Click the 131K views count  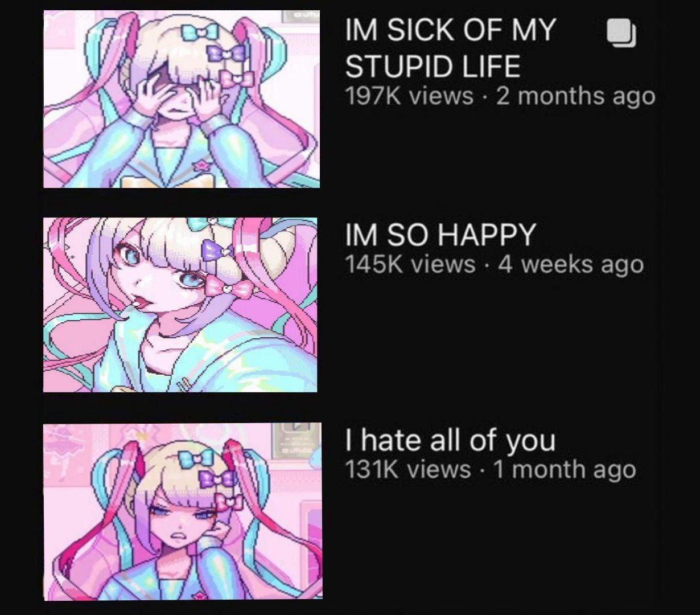click(408, 469)
